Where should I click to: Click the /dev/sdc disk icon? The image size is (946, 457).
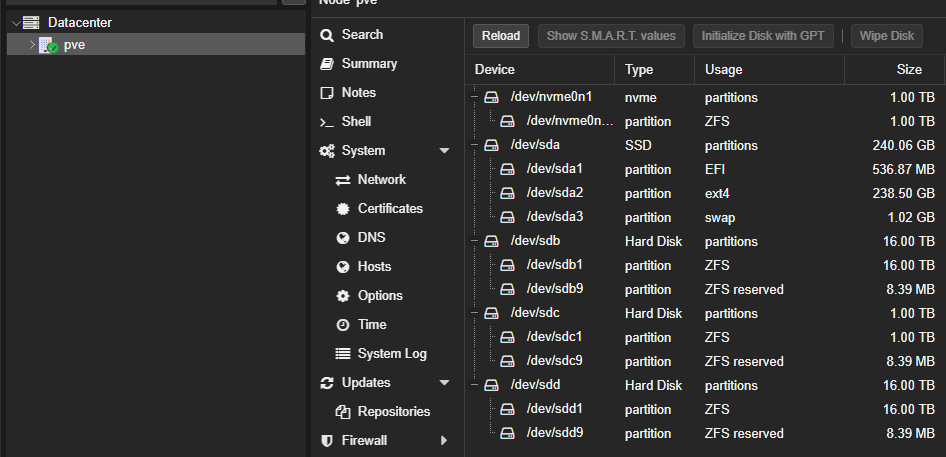click(x=492, y=313)
